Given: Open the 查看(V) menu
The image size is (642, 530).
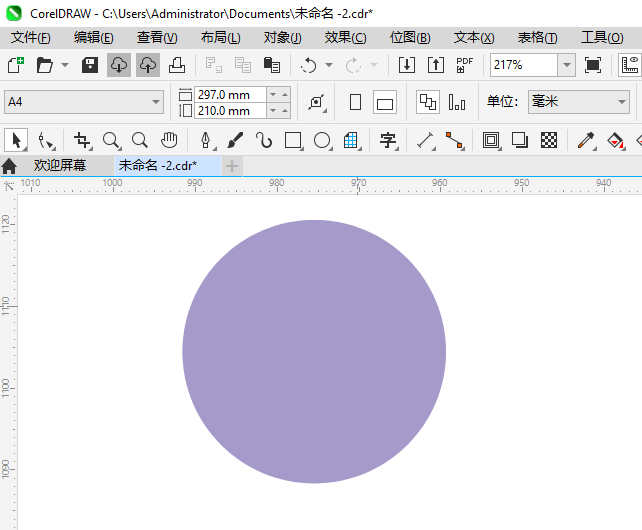Looking at the screenshot, I should pyautogui.click(x=157, y=38).
